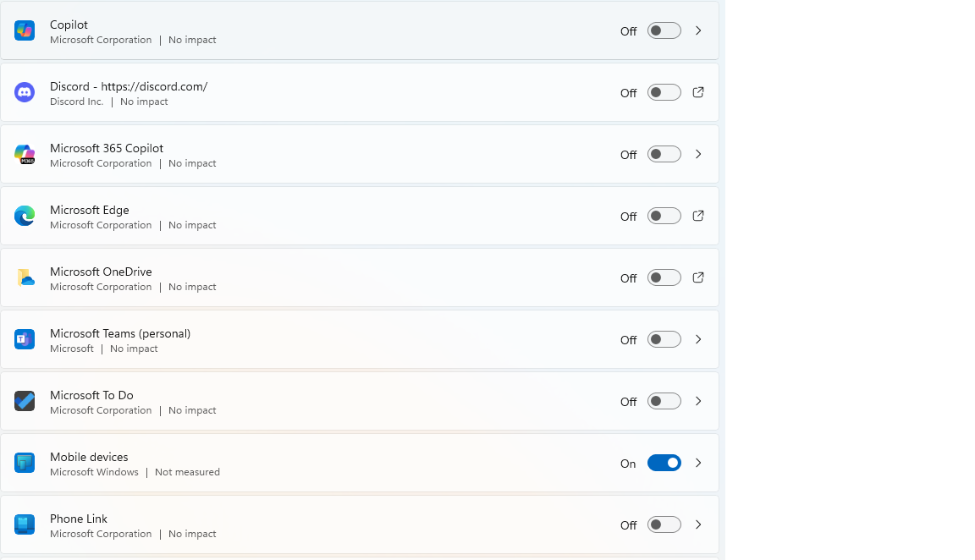Expand Microsoft To Do chevron
The image size is (975, 560).
[x=698, y=402]
